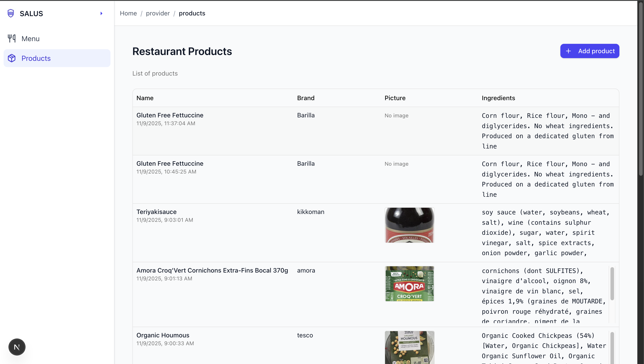Click the Name column header
644x364 pixels.
(145, 98)
